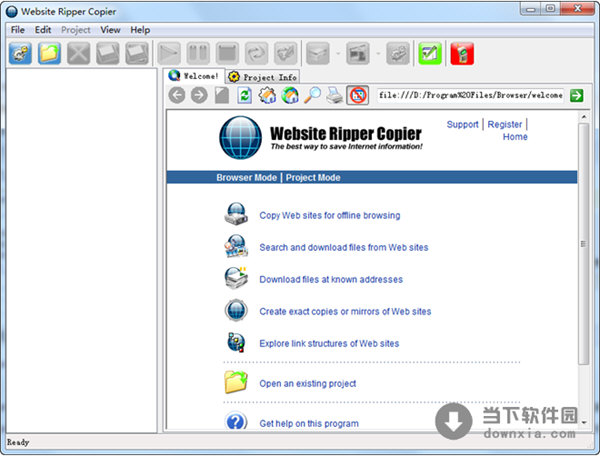The height and width of the screenshot is (456, 600).
Task: Click question mark help icon
Action: click(x=236, y=421)
